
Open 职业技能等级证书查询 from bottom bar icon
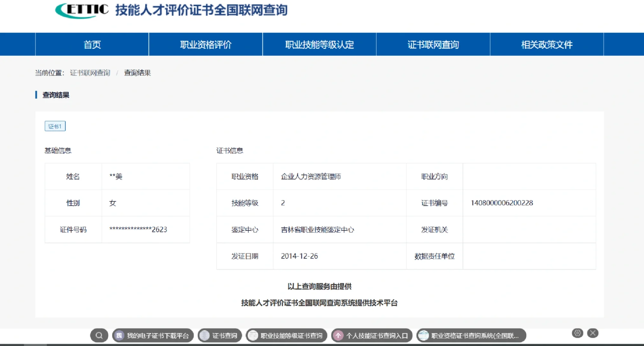[253, 335]
